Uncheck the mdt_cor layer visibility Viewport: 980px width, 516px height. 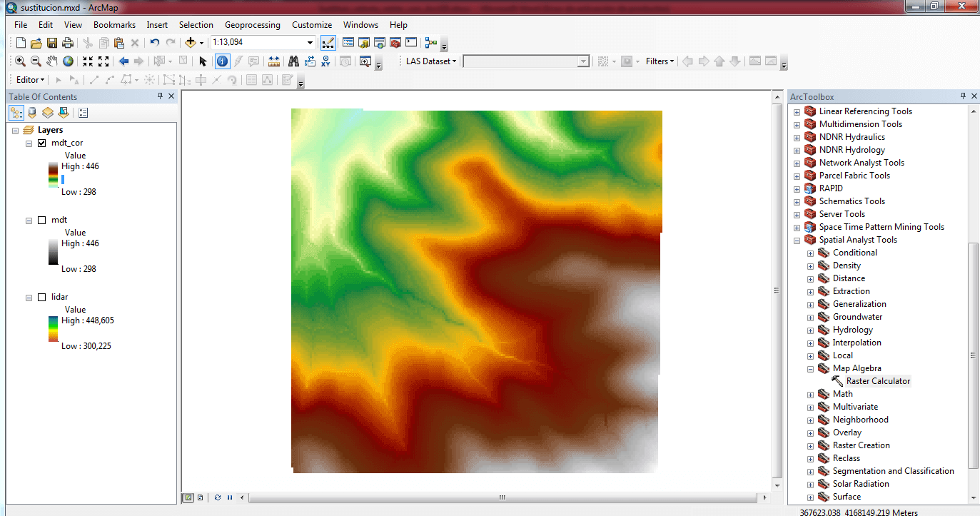(x=41, y=143)
